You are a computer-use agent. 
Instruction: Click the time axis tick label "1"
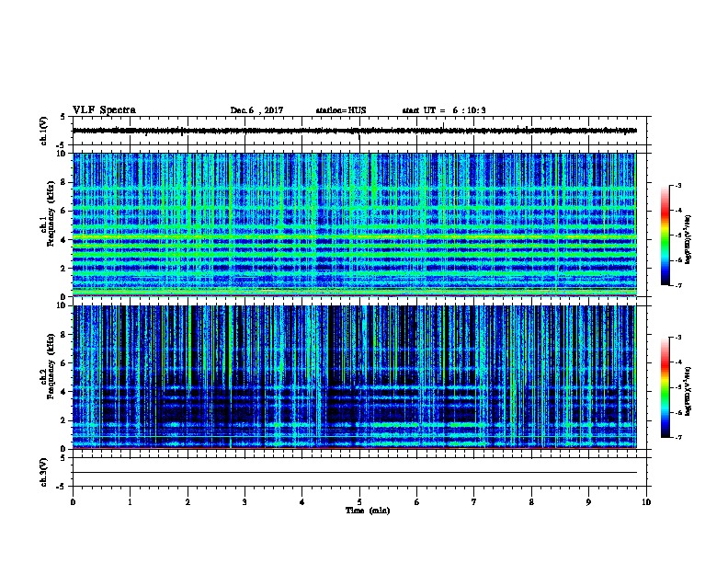[x=130, y=502]
